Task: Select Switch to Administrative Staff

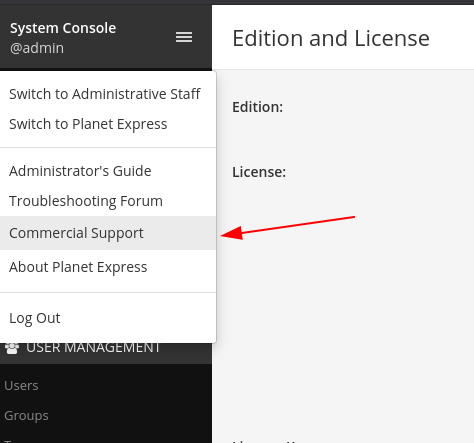Action: [105, 94]
